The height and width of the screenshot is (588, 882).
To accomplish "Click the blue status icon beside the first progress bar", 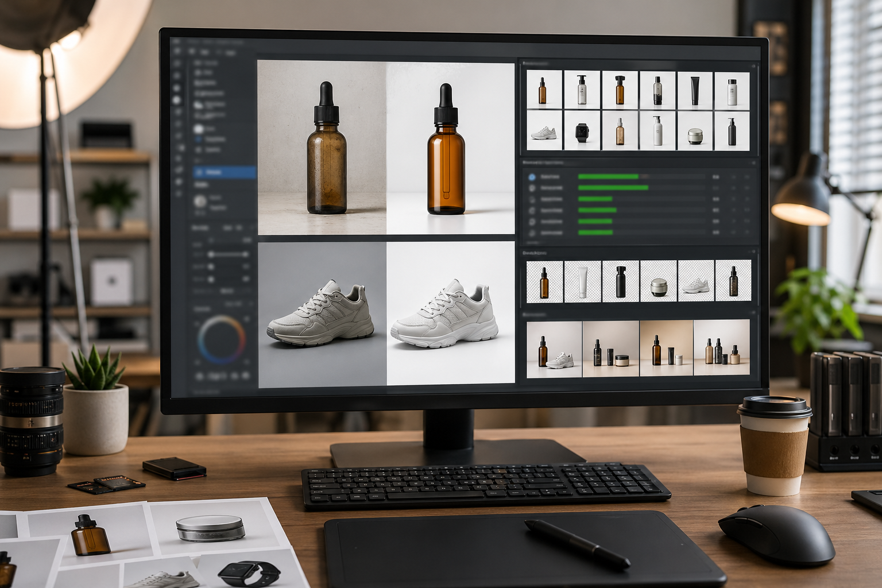I will click(x=532, y=177).
